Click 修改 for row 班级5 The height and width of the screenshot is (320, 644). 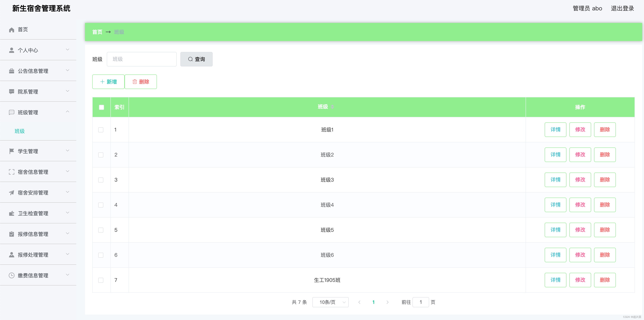point(580,230)
